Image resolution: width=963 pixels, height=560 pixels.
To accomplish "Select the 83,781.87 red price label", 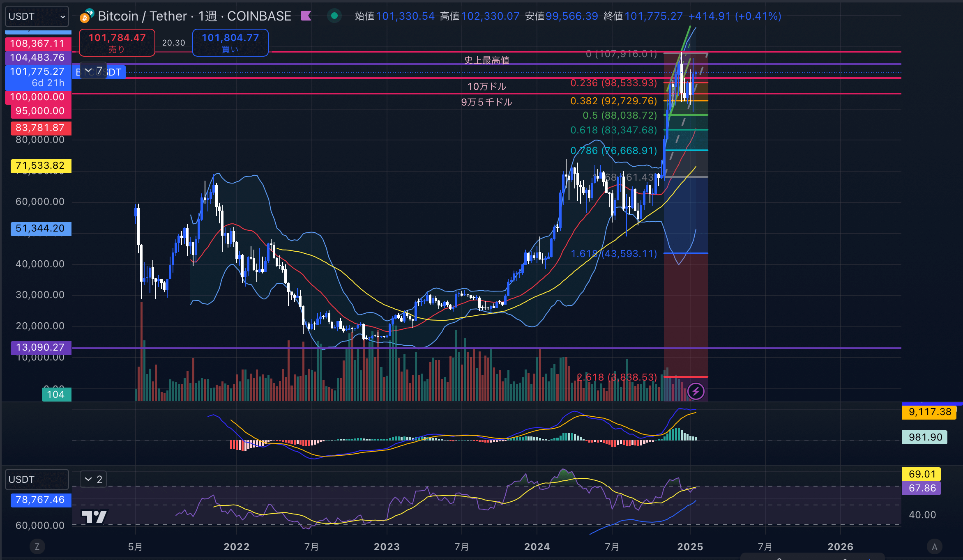I will click(x=40, y=128).
